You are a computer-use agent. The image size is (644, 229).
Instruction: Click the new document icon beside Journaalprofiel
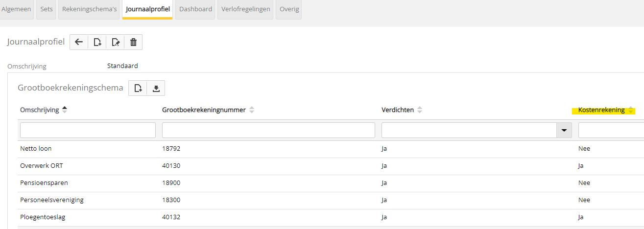(97, 42)
